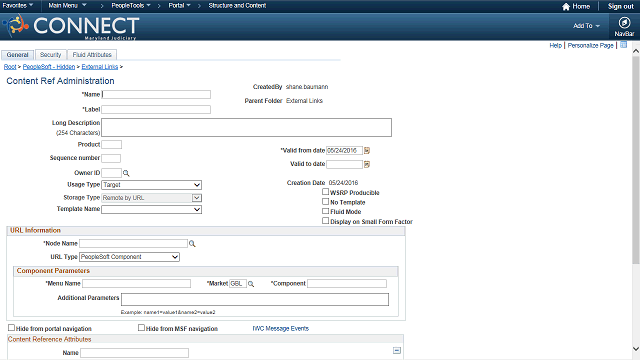Open the Storage Type dropdown

(151, 198)
